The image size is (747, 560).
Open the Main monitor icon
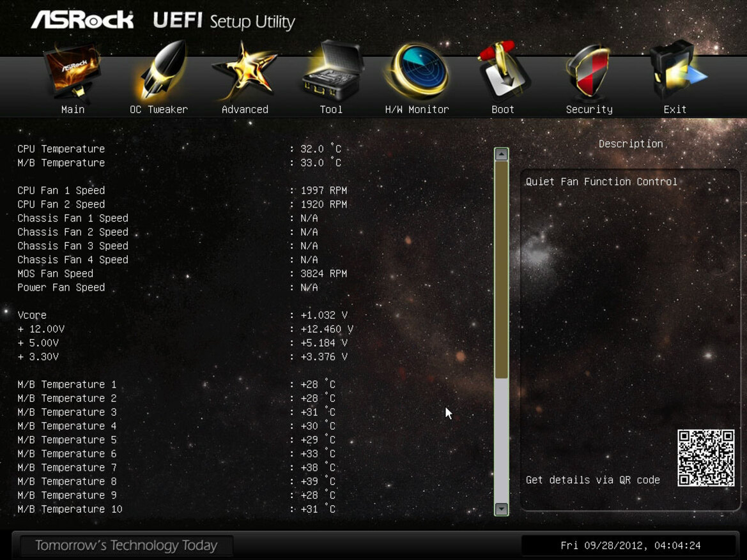click(72, 72)
